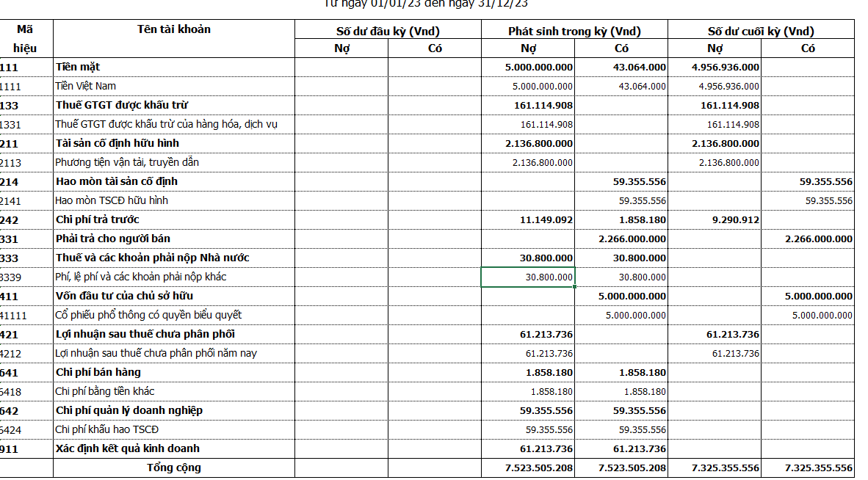Select the "Phương tiện vận tải, truyền dẫn" cell

pyautogui.click(x=174, y=162)
